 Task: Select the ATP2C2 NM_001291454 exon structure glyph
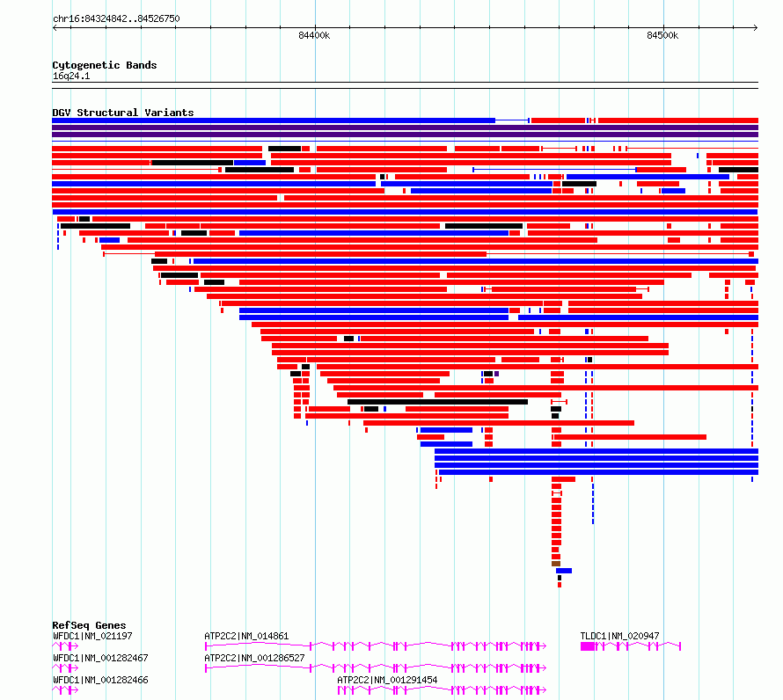click(442, 690)
